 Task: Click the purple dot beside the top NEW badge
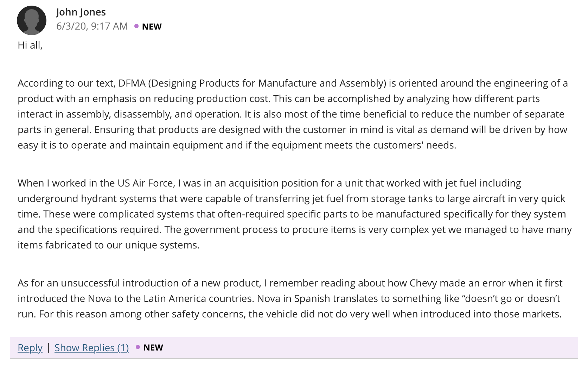coord(136,26)
